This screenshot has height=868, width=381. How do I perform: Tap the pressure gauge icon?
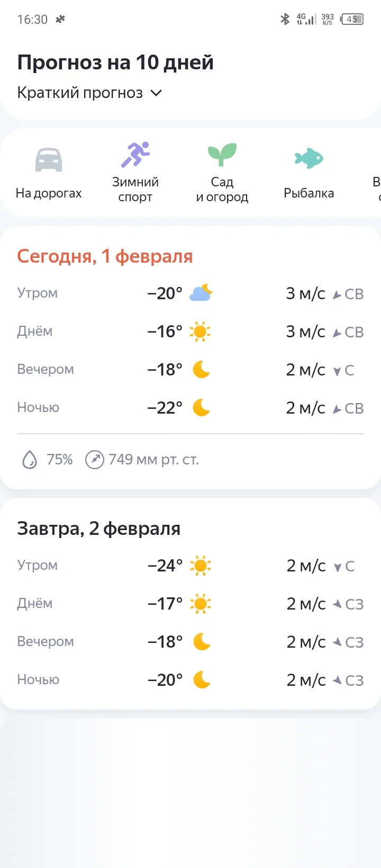pyautogui.click(x=94, y=460)
